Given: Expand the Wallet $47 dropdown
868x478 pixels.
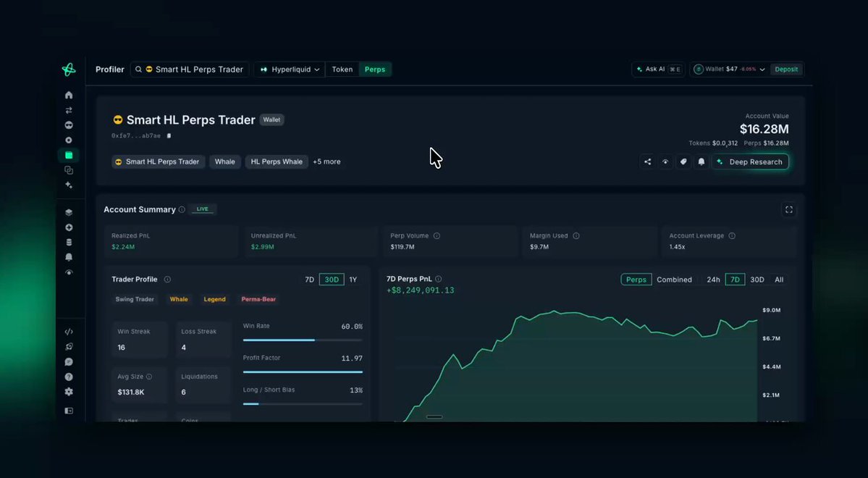Looking at the screenshot, I should click(729, 70).
